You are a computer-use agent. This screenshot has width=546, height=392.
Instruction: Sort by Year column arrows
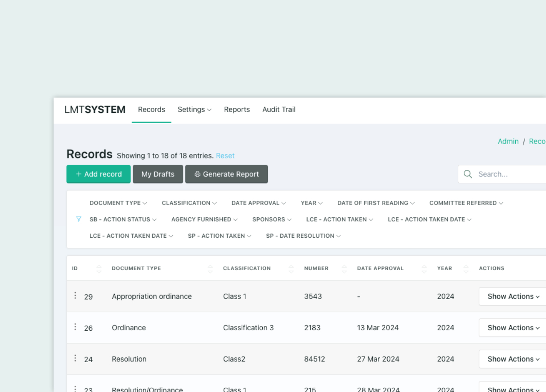[x=466, y=268]
